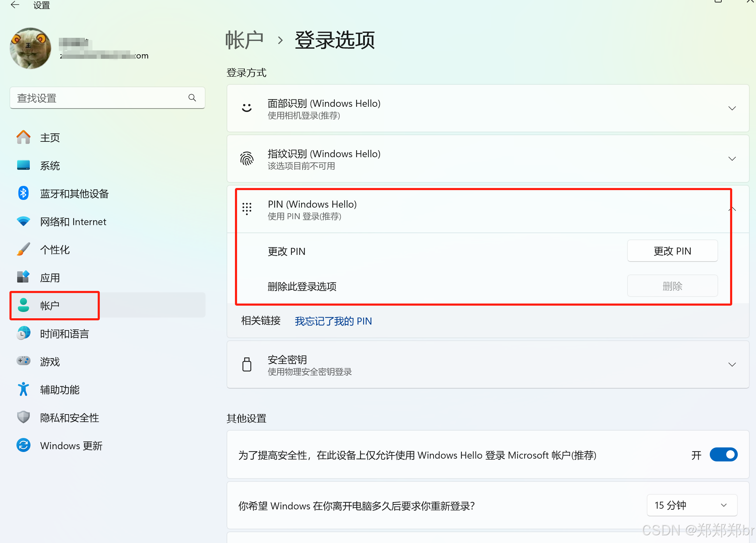Click the home icon for 主页

click(x=23, y=137)
